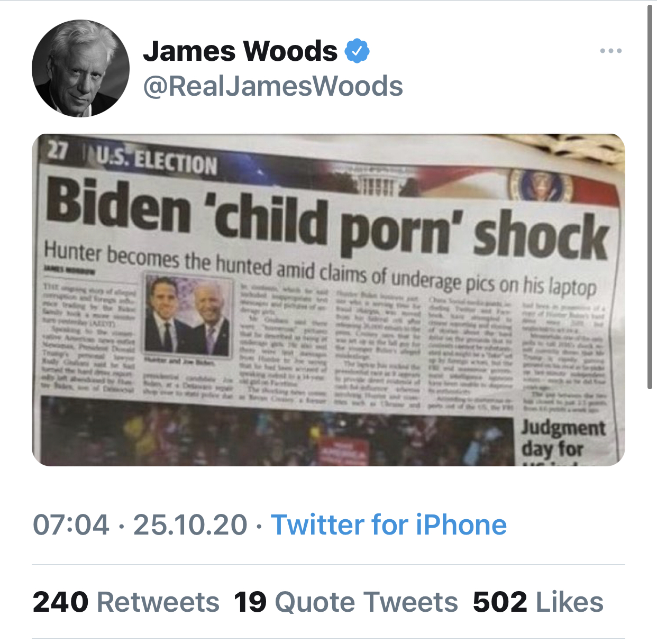Open the @RealJamesWoods handle
Screen dimensions: 657x644
273,86
